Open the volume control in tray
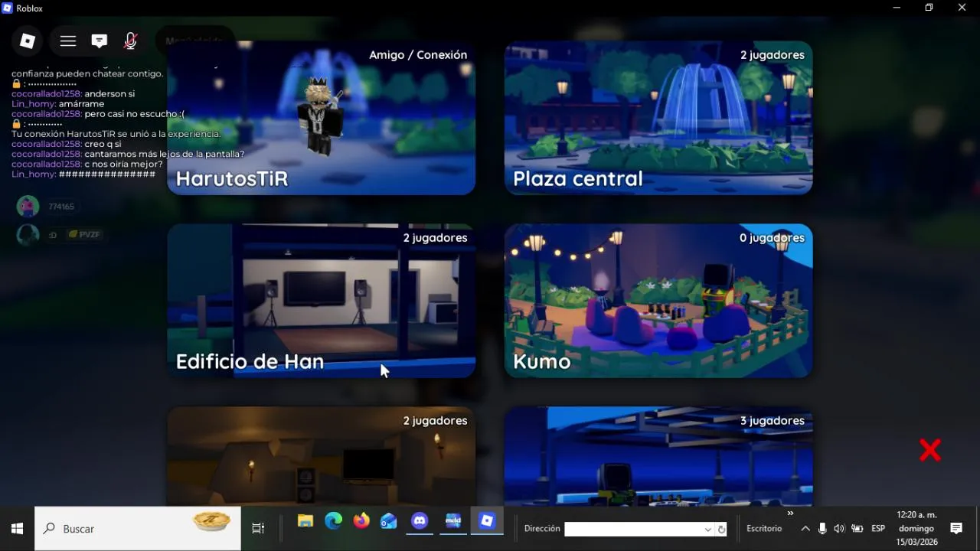Viewport: 980px width, 551px height. pyautogui.click(x=839, y=529)
